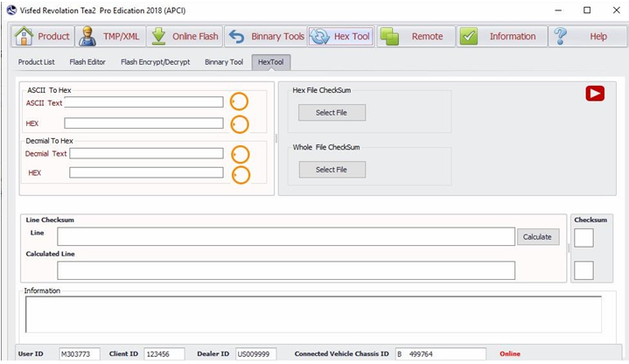This screenshot has height=364, width=629.
Task: Click into the Line checksum input field
Action: pos(286,237)
